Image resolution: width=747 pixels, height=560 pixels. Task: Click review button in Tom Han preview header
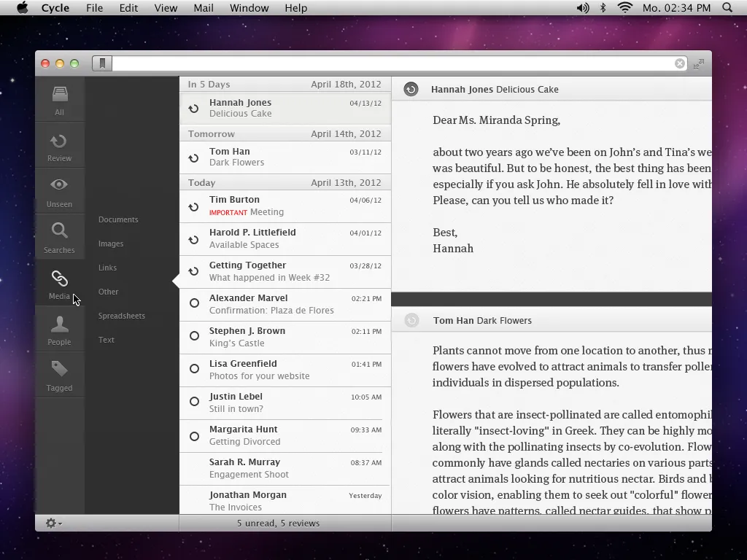[x=411, y=320]
